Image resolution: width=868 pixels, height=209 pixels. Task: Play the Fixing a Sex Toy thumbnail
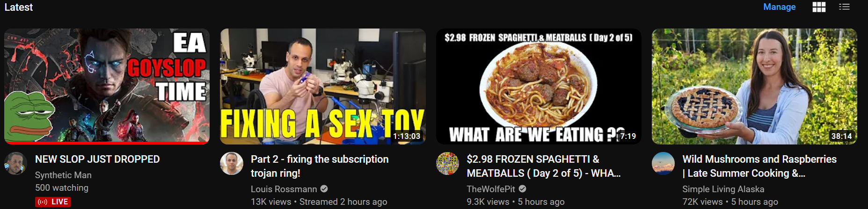[x=323, y=86]
